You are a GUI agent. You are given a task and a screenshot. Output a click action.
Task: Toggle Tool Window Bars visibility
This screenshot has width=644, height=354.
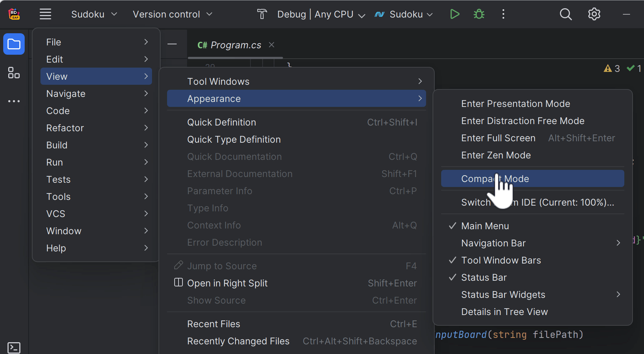pyautogui.click(x=501, y=260)
